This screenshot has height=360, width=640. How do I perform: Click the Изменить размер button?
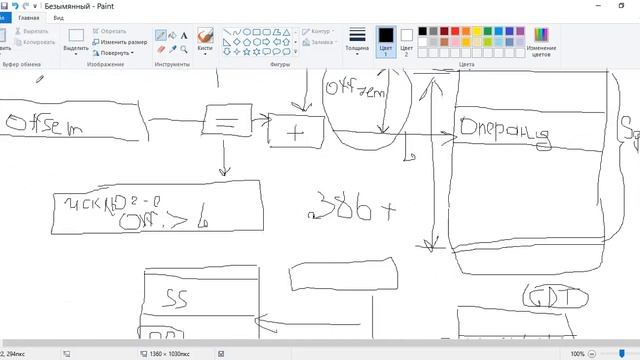[120, 42]
